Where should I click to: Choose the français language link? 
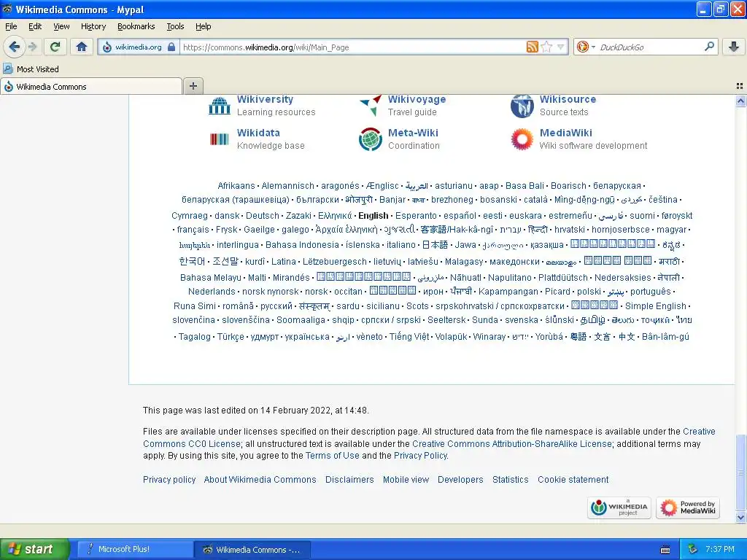click(193, 230)
